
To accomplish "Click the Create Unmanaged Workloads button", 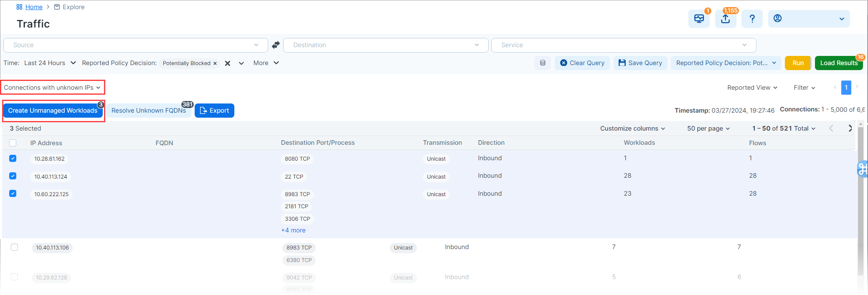I will [x=53, y=111].
